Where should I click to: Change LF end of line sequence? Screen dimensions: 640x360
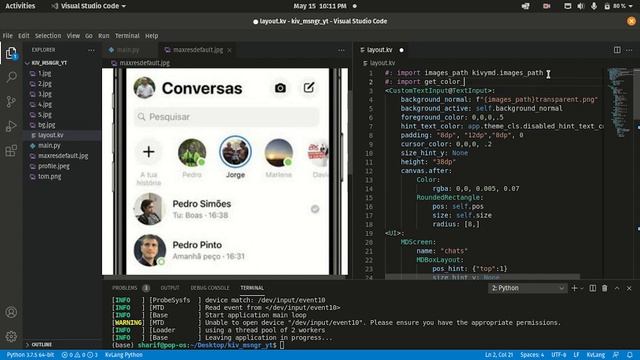pos(576,355)
